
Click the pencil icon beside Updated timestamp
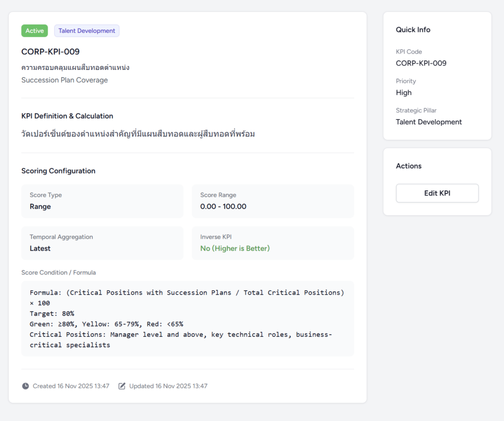pyautogui.click(x=122, y=386)
